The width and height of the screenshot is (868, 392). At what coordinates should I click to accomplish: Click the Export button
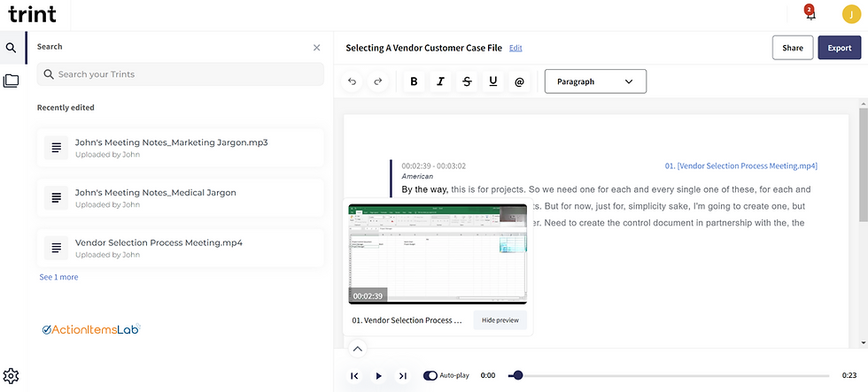click(x=839, y=48)
